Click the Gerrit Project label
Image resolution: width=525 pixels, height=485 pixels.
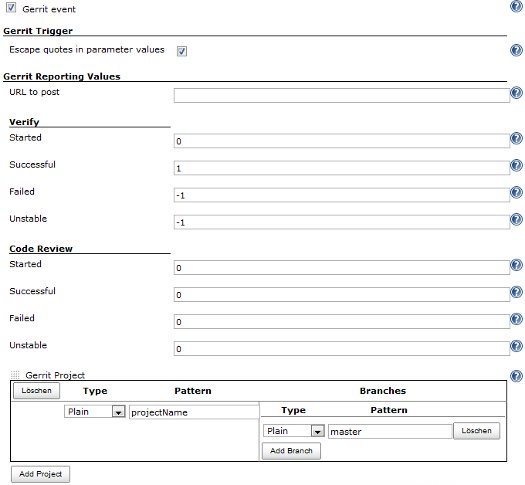click(55, 376)
